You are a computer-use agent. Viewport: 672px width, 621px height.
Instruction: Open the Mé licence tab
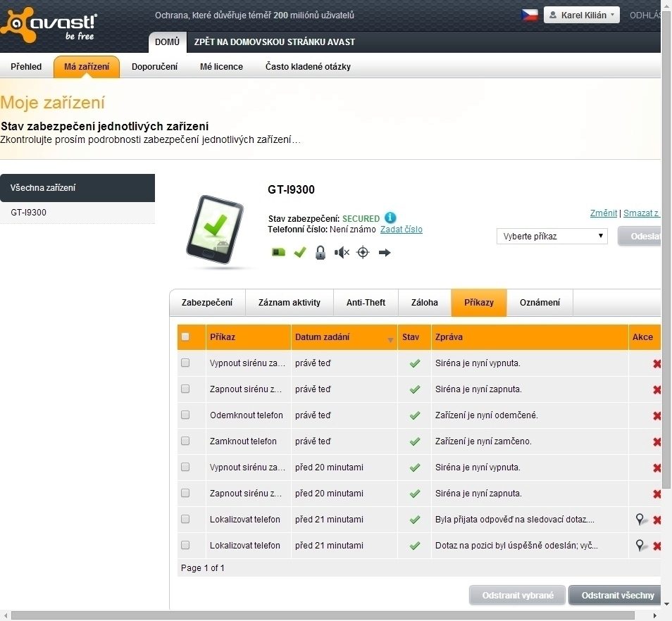(221, 66)
